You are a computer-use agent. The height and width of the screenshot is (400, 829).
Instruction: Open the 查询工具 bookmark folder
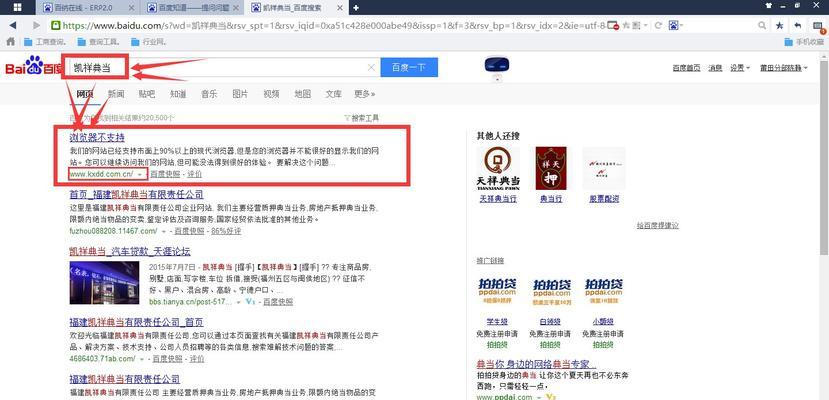tap(98, 42)
